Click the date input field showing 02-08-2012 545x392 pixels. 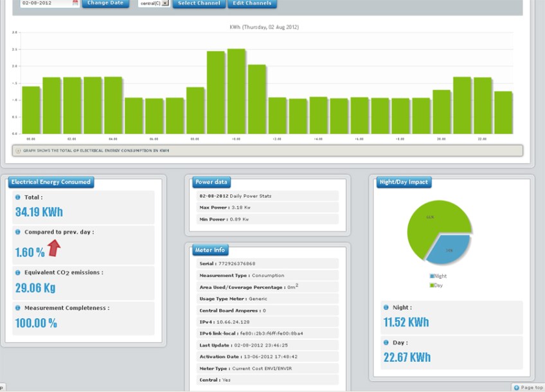(x=45, y=3)
